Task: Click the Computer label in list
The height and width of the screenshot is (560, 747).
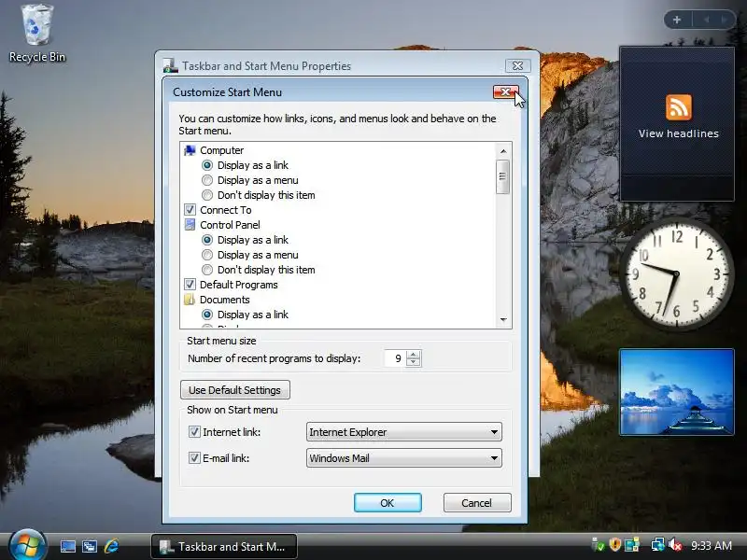Action: point(221,150)
